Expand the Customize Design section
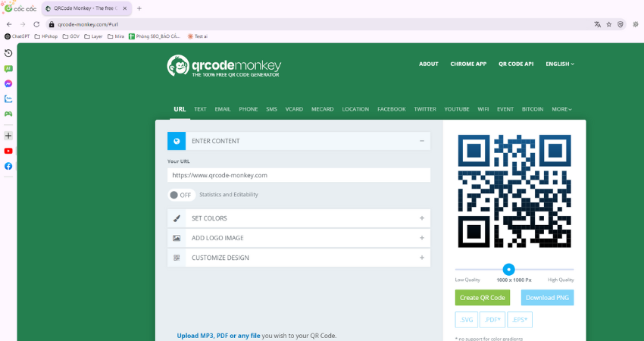Viewport: 644px width, 341px height. click(422, 258)
